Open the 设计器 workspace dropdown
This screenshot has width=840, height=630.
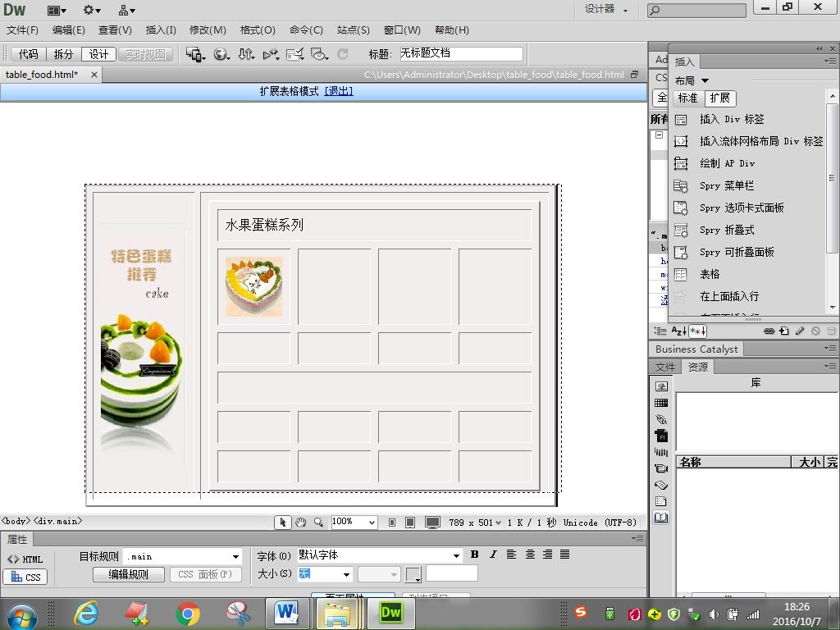(x=606, y=9)
